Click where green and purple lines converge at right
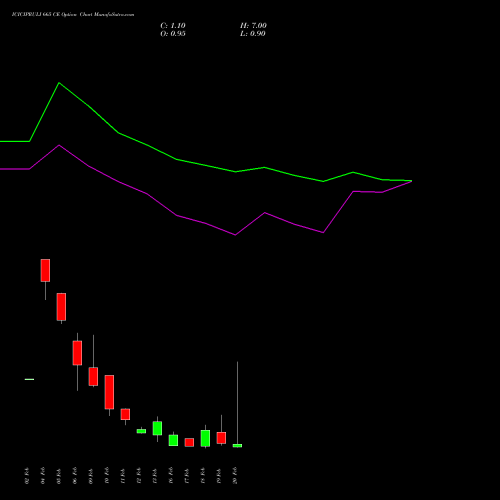500x500 pixels. tap(411, 181)
